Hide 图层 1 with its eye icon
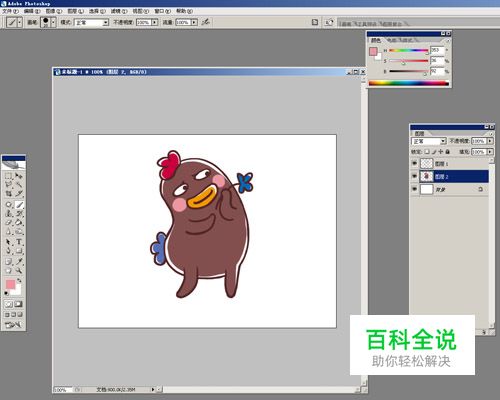The width and height of the screenshot is (500, 400). (414, 164)
